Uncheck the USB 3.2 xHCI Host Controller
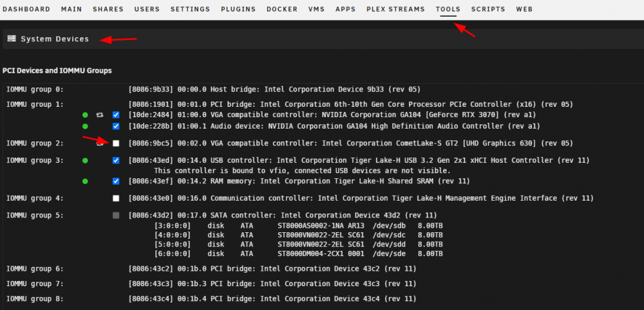This screenshot has height=310, width=644. 116,160
